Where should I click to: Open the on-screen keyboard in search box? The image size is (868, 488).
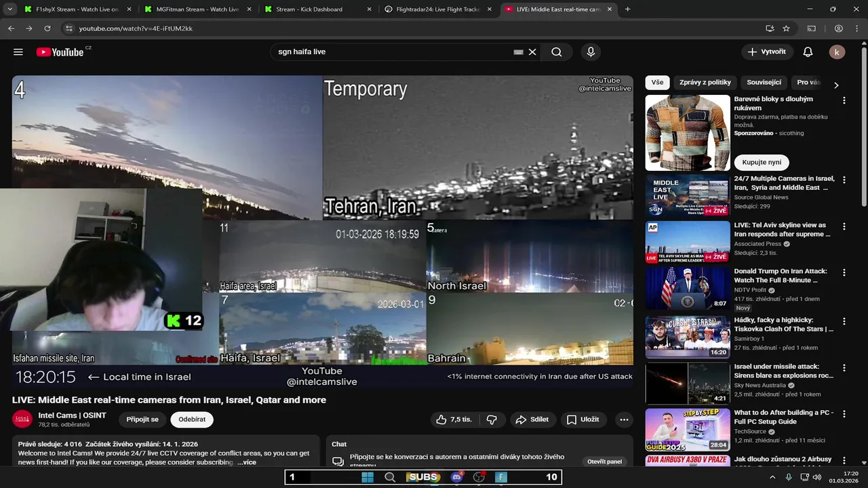tap(519, 52)
